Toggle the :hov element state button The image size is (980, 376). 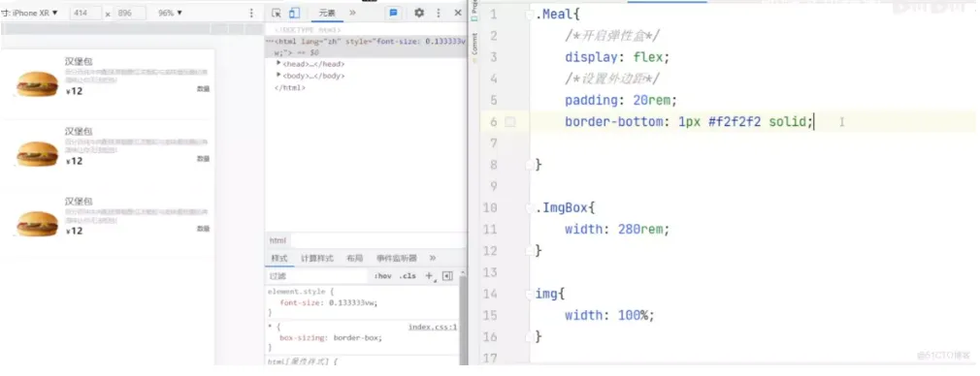(382, 276)
